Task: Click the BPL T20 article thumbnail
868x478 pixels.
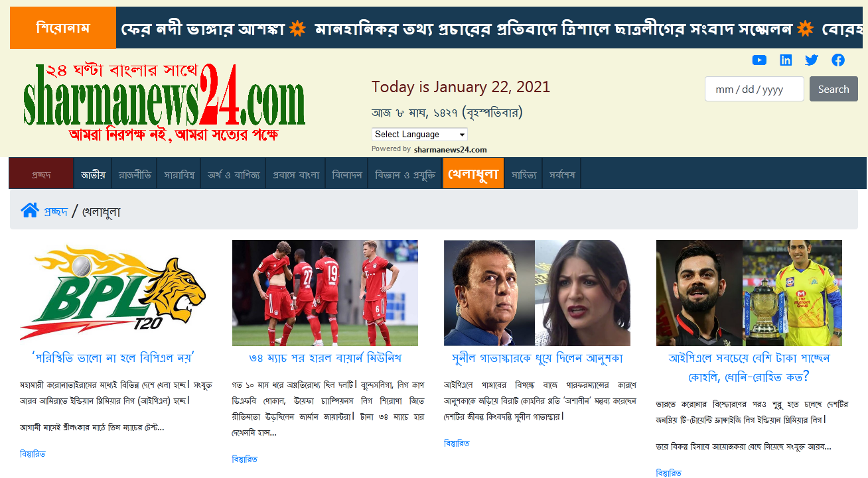Action: (113, 293)
